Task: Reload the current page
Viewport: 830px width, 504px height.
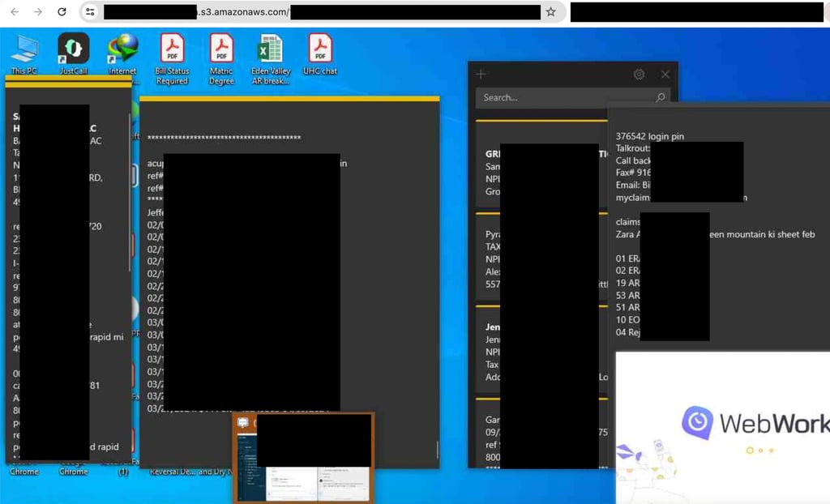Action: (62, 11)
